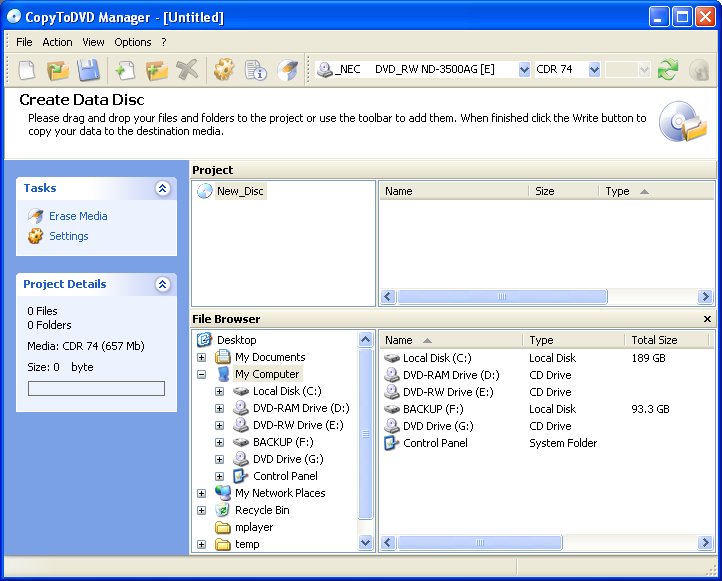Collapse the Tasks panel
722x581 pixels.
pos(163,188)
